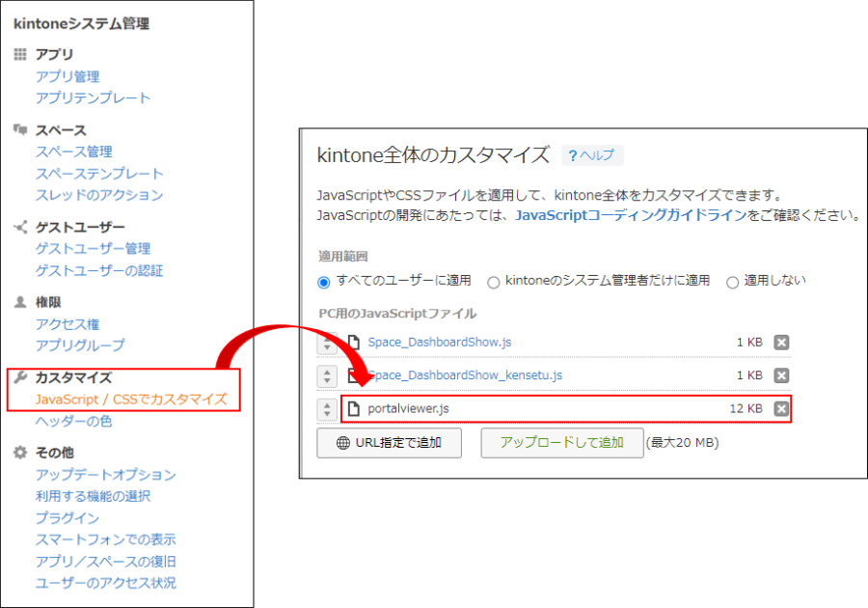Open プラグイン sidebar link
The height and width of the screenshot is (608, 868).
[x=68, y=517]
